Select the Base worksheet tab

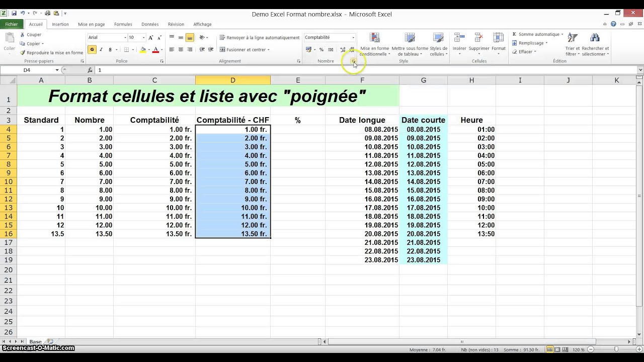(35, 342)
